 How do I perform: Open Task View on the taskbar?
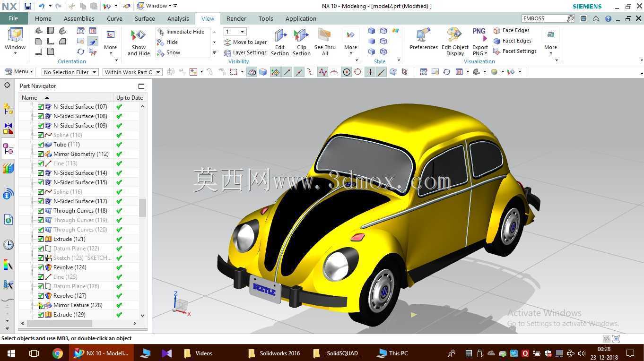(34, 353)
